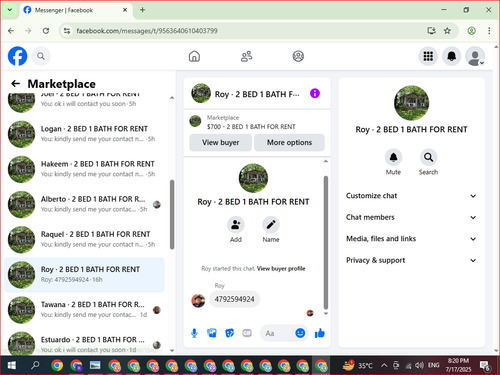Click the address bar URL
The width and height of the screenshot is (500, 375).
147,31
